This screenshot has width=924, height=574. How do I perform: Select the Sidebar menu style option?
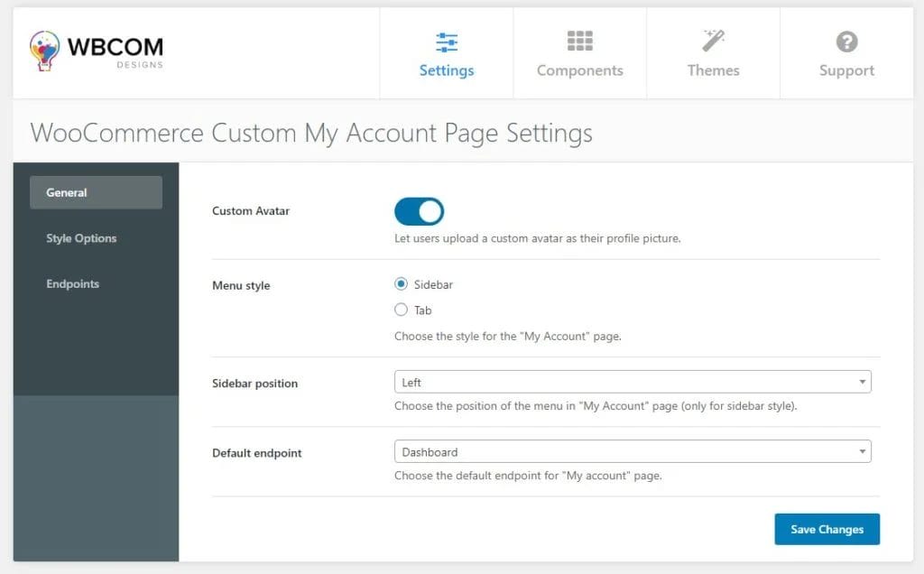[400, 282]
